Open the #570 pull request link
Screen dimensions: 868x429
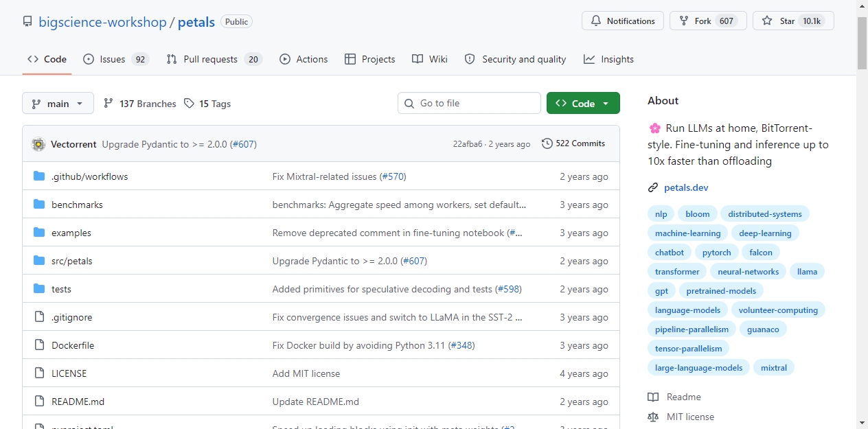pos(393,176)
